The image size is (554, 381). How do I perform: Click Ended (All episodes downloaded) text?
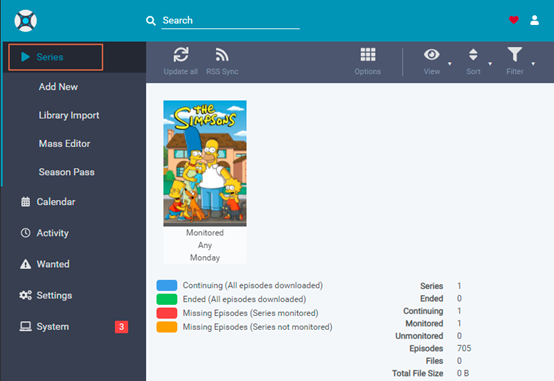pyautogui.click(x=244, y=299)
